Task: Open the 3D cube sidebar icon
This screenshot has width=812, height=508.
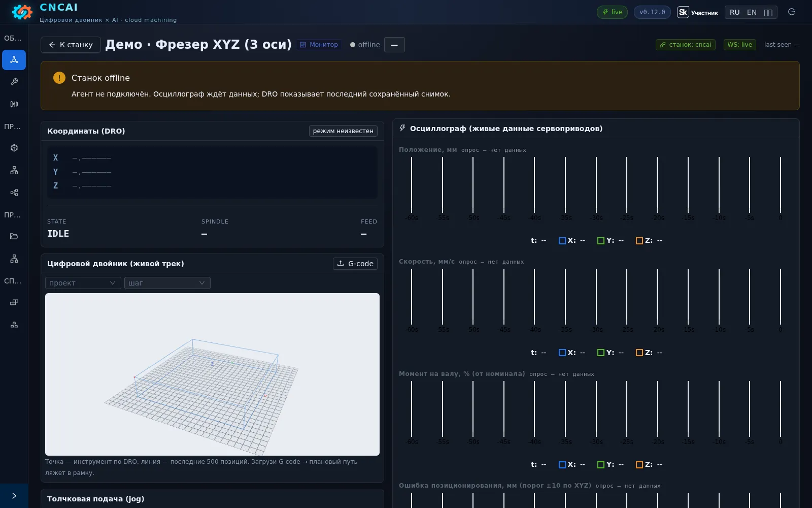Action: pos(14,148)
